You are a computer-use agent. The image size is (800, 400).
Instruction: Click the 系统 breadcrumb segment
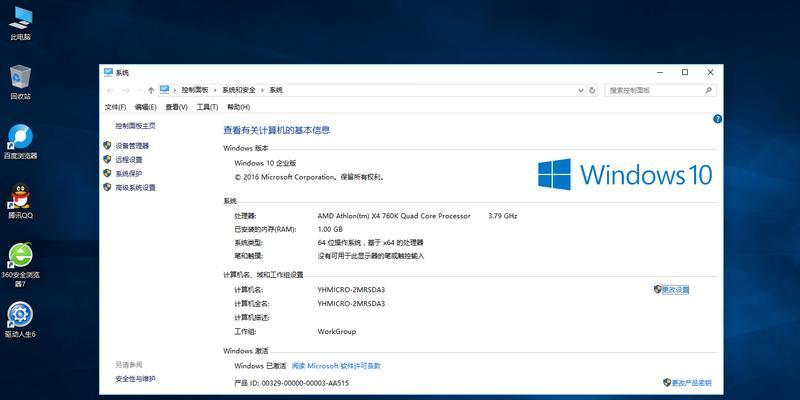pos(276,90)
